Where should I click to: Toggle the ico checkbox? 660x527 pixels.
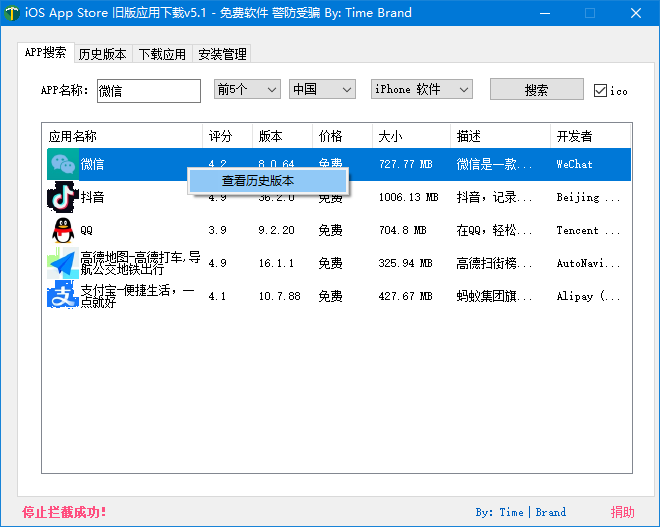coord(600,90)
